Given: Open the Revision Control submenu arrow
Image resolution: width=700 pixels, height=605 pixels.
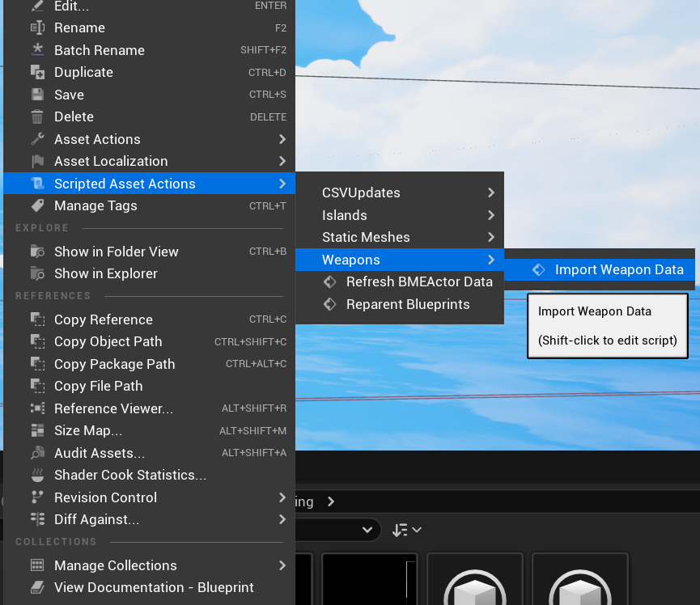Looking at the screenshot, I should pos(282,497).
